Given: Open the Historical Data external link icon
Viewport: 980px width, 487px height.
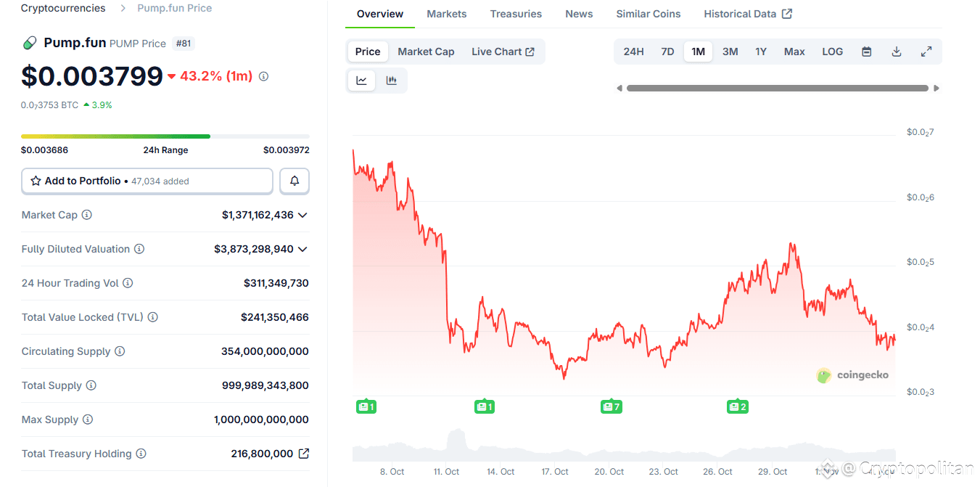Looking at the screenshot, I should point(788,13).
